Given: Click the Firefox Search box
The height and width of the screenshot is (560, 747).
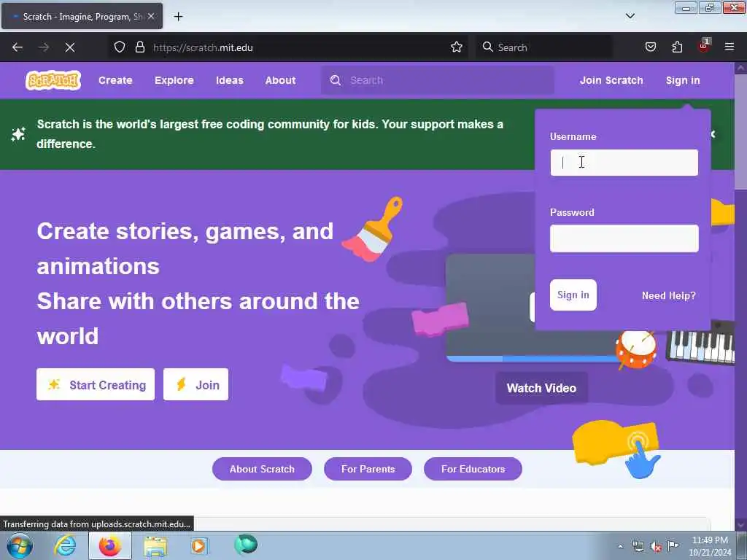Looking at the screenshot, I should 544,47.
